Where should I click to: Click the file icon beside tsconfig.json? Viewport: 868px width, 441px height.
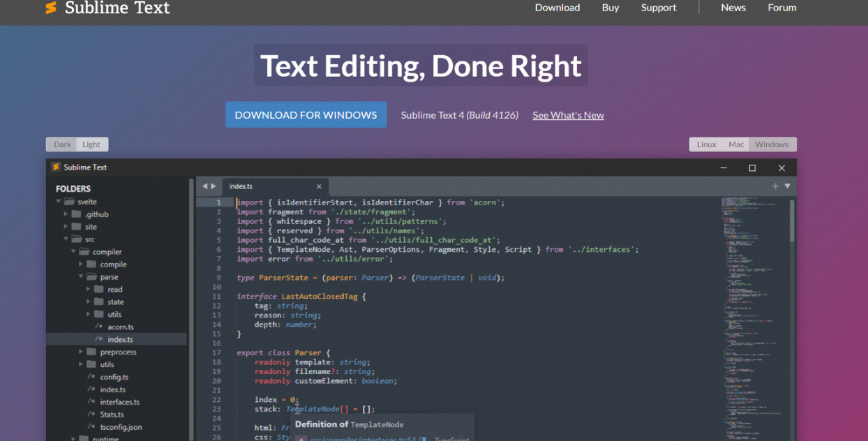click(91, 427)
